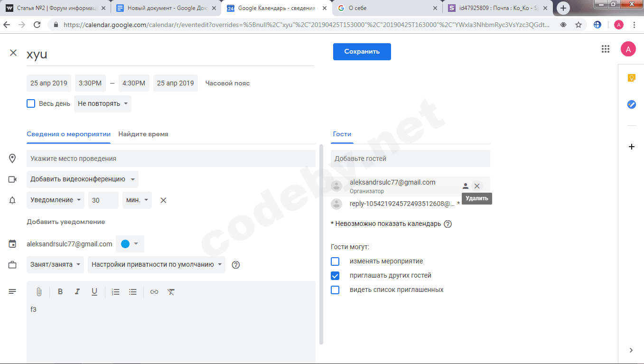The width and height of the screenshot is (644, 364).
Task: Click the calendar owner email aleksandrsulc77@gmail.com
Action: coord(69,244)
